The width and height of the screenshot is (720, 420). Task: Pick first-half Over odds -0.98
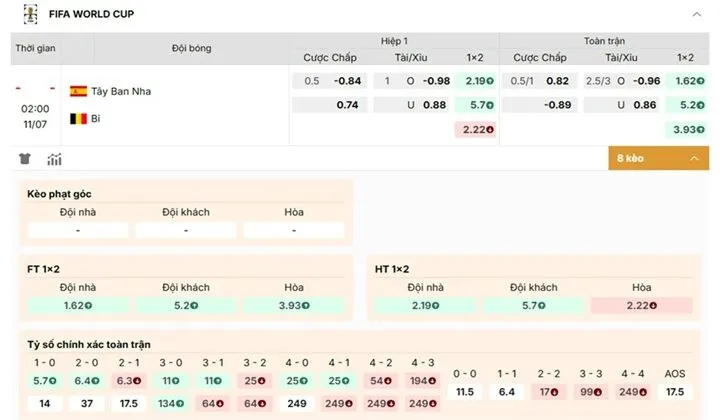point(412,81)
